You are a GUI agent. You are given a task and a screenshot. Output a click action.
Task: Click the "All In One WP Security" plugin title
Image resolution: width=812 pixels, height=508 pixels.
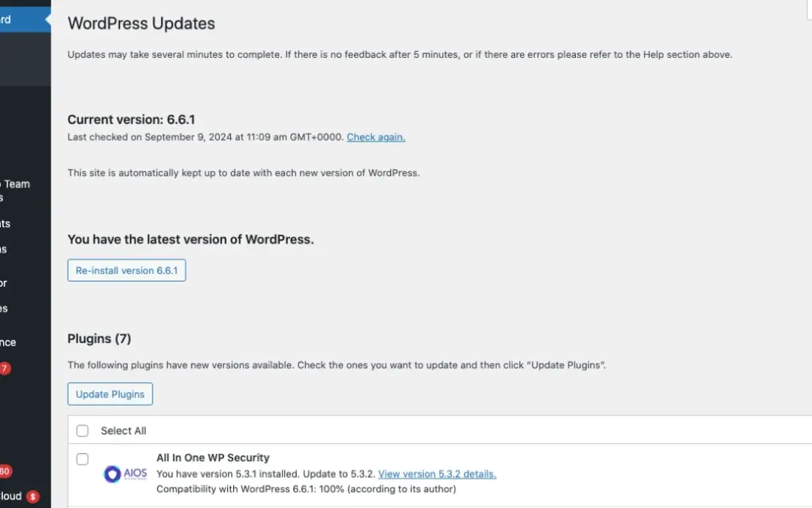[213, 458]
